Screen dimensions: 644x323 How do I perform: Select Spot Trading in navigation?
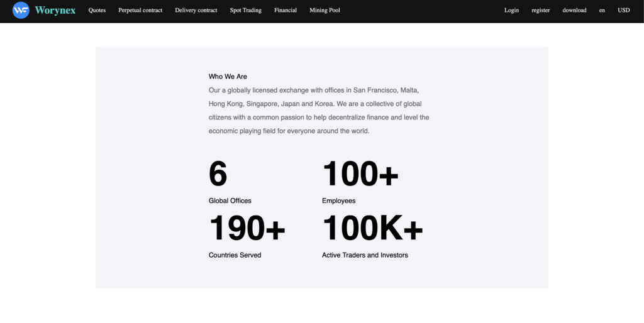[246, 10]
